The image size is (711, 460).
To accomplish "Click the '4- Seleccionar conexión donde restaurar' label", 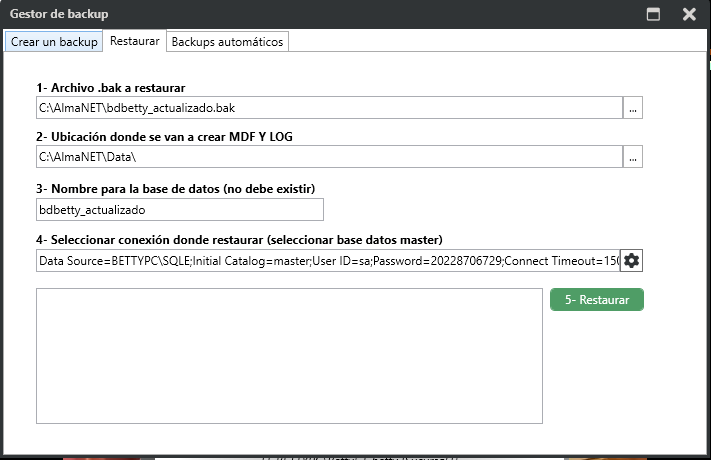I will 240,239.
